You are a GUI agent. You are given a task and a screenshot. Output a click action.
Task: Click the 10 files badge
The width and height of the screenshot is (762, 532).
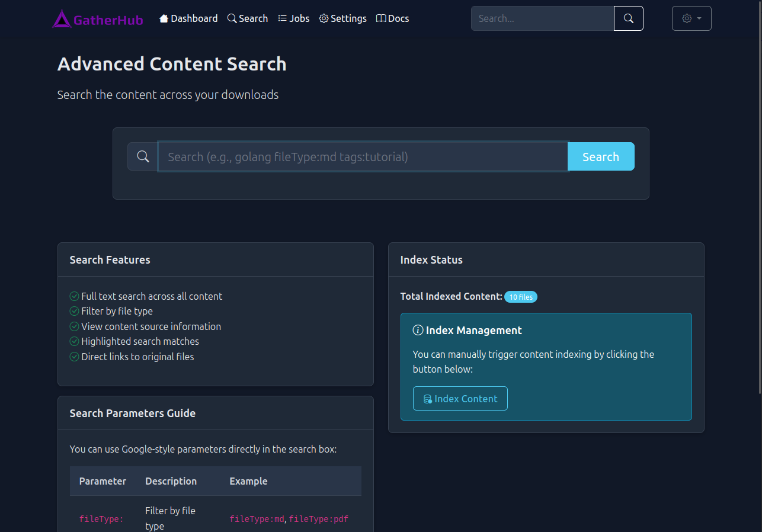(x=520, y=296)
